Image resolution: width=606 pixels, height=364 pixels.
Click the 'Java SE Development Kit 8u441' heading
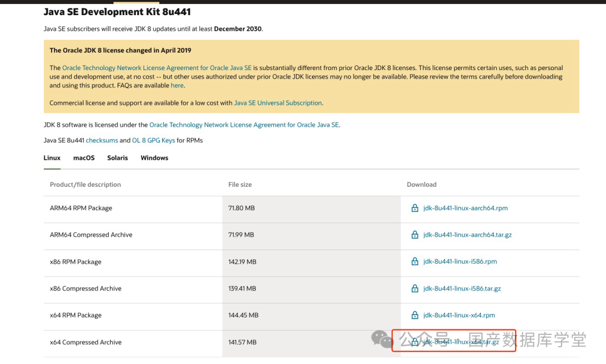(x=117, y=12)
